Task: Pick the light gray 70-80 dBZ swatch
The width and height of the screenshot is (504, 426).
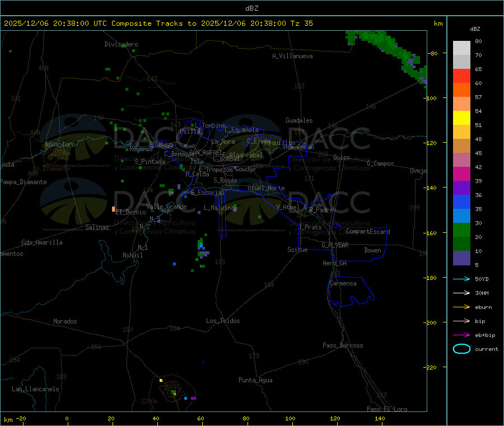Action: click(x=461, y=48)
